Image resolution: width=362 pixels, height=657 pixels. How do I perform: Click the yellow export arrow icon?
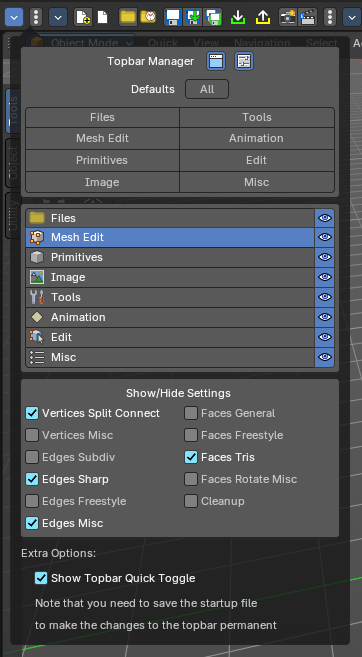263,17
